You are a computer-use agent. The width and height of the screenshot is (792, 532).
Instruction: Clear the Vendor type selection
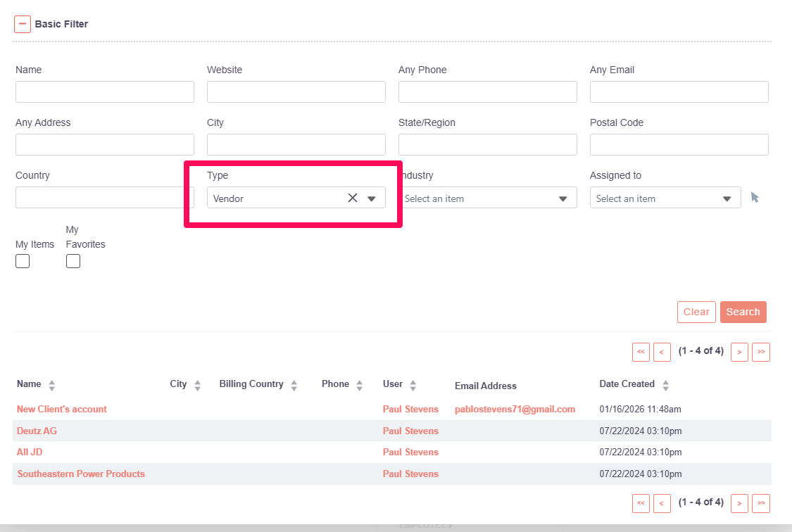[x=353, y=198]
